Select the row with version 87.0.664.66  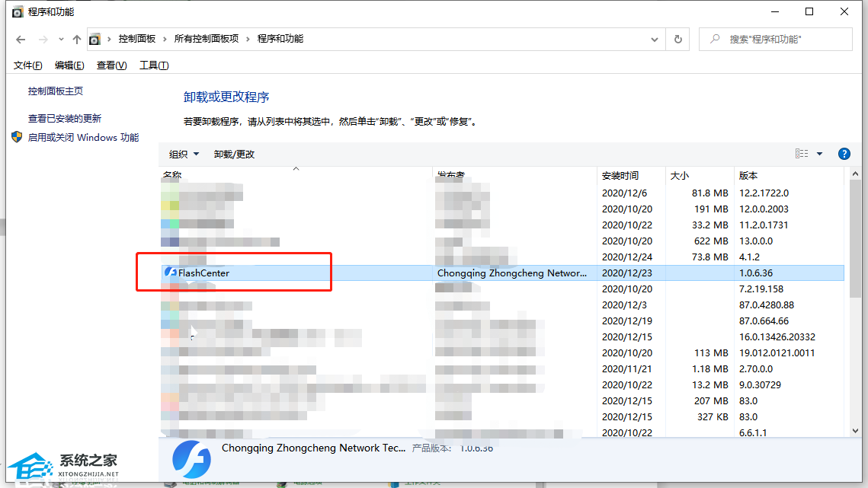502,321
